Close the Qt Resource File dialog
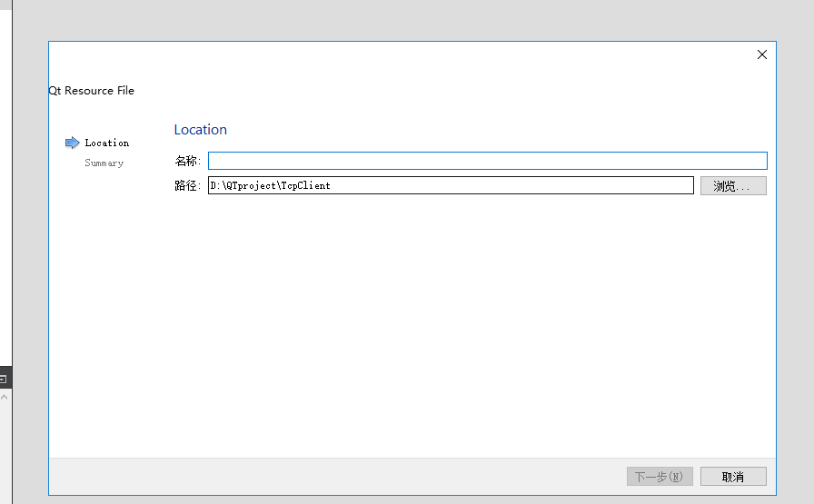 coord(762,54)
